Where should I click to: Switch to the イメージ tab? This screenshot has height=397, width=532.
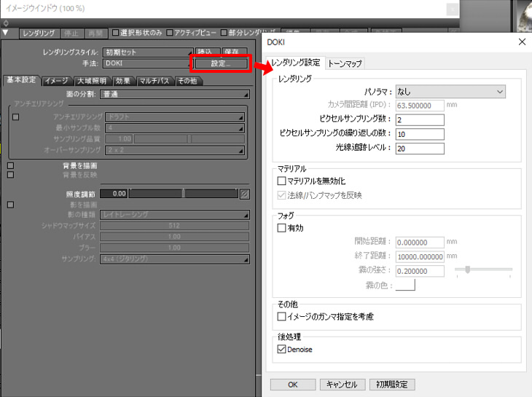[57, 81]
